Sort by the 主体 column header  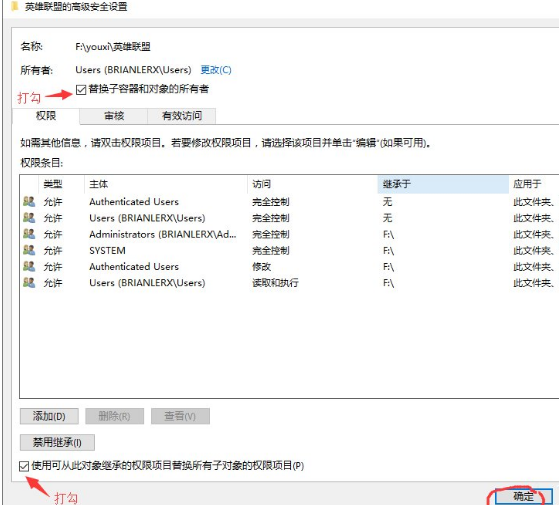click(166, 184)
